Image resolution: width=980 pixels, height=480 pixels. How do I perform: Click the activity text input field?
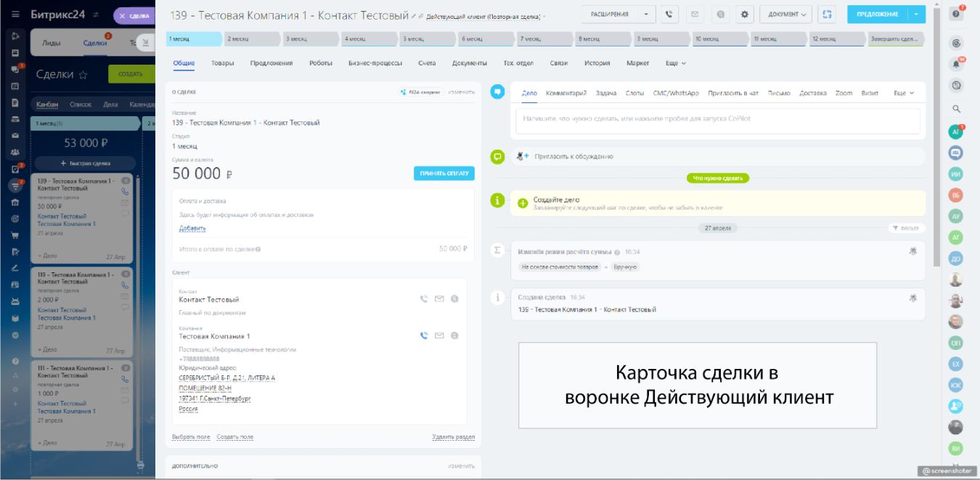click(717, 121)
